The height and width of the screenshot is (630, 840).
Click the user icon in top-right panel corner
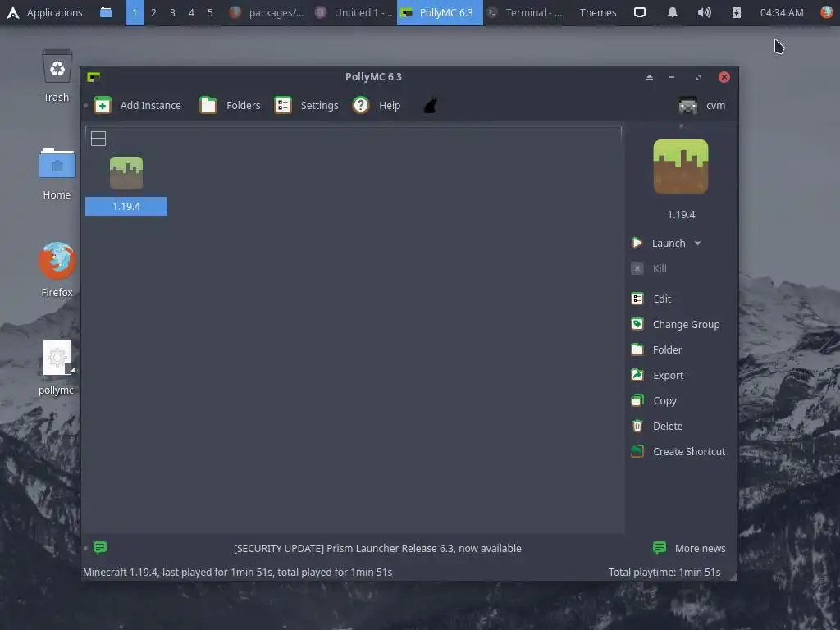[x=827, y=12]
